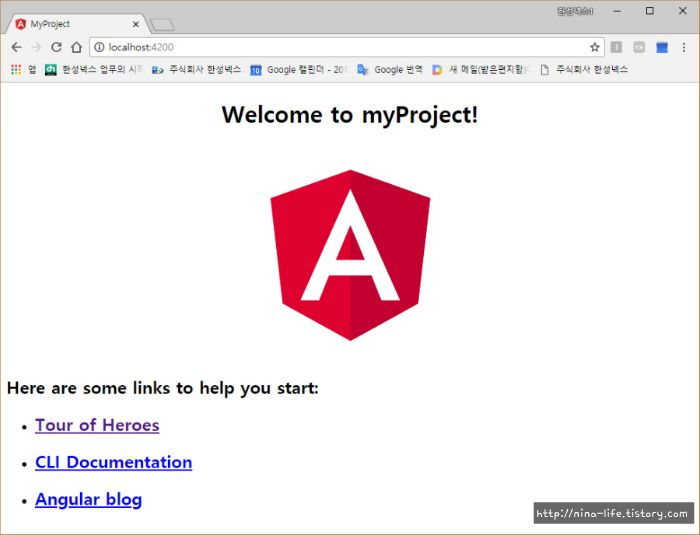
Task: Minimize the Chrome window
Action: pos(617,11)
